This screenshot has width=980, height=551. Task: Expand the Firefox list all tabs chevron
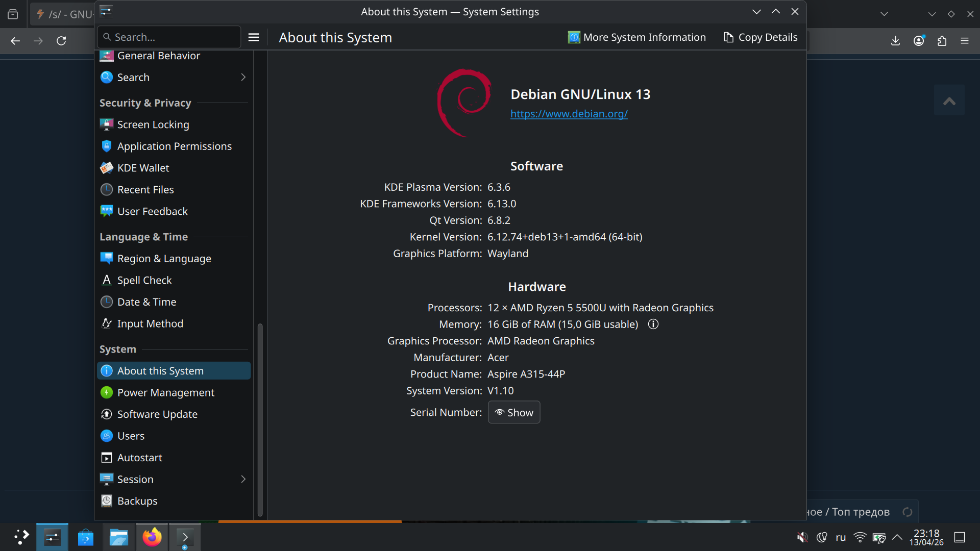point(885,14)
